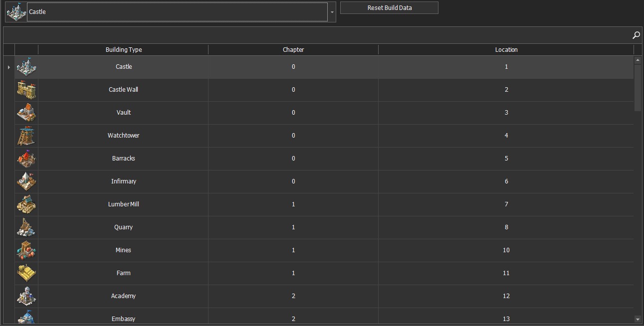Click the Quarry building icon

click(x=26, y=227)
